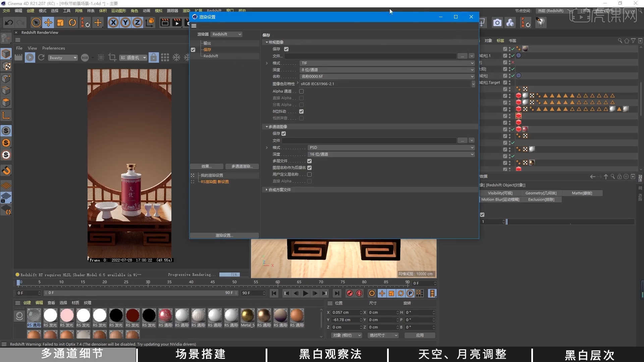Enable the Alpha 通道 checkbox
The image size is (644, 362).
301,91
